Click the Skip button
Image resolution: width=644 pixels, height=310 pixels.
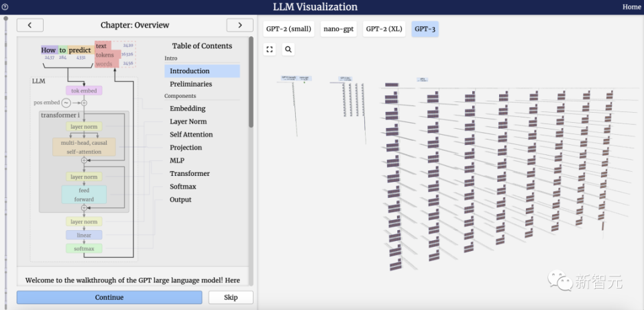(231, 297)
